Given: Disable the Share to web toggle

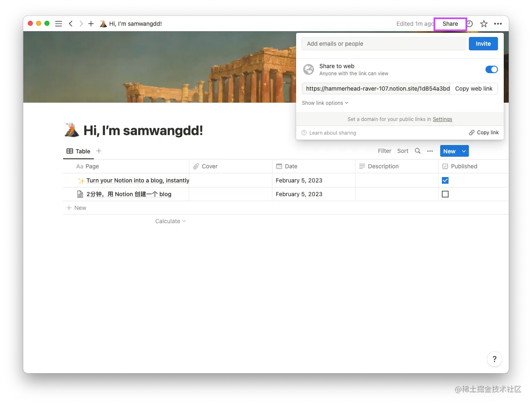Looking at the screenshot, I should point(491,69).
